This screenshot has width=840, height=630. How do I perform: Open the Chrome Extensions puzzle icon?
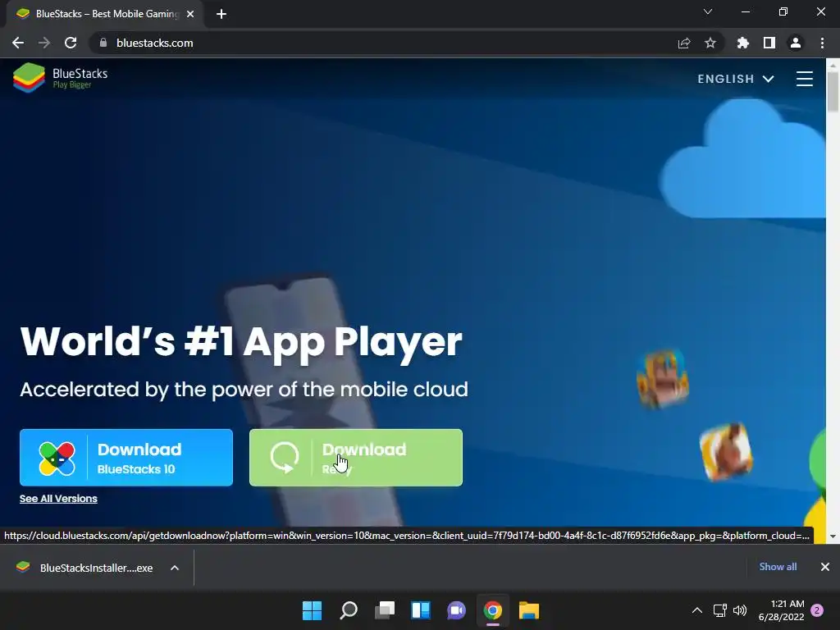743,43
